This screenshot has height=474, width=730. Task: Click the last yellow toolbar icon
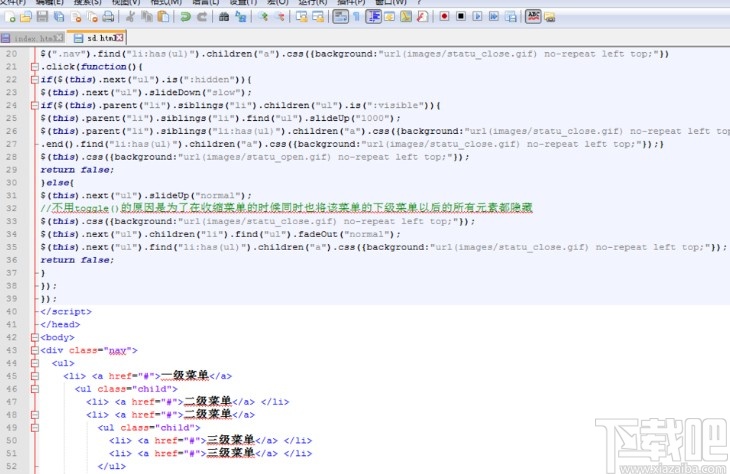tap(550, 18)
